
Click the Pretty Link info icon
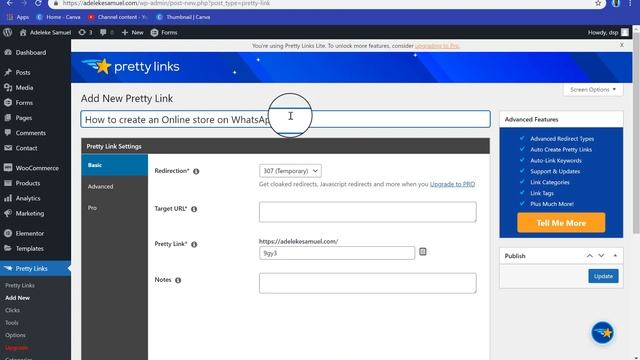(194, 244)
